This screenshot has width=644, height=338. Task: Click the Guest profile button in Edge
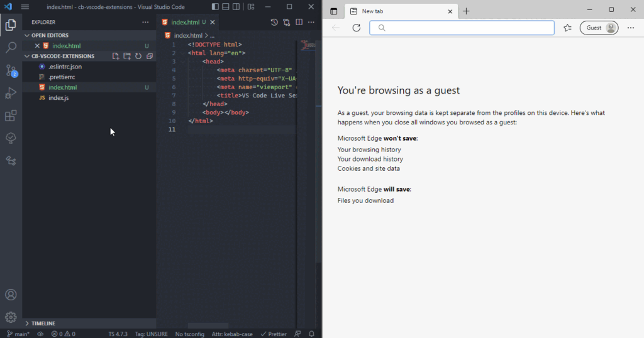599,28
